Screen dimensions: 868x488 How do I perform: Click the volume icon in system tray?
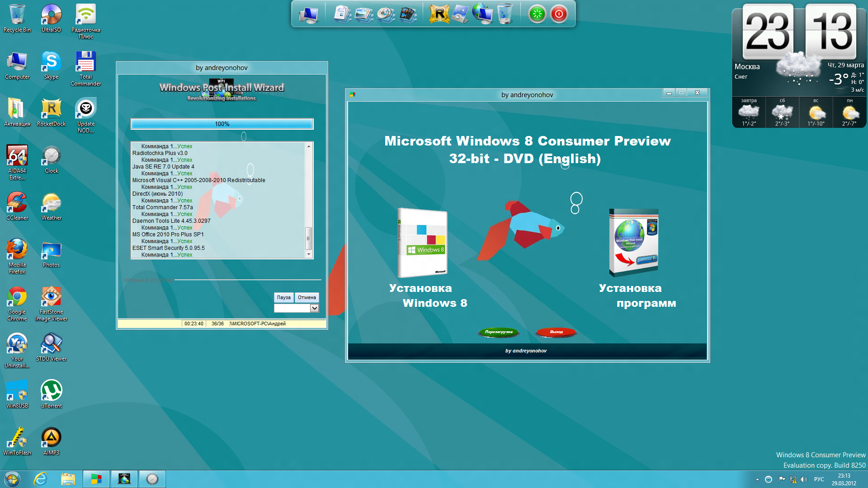(803, 479)
